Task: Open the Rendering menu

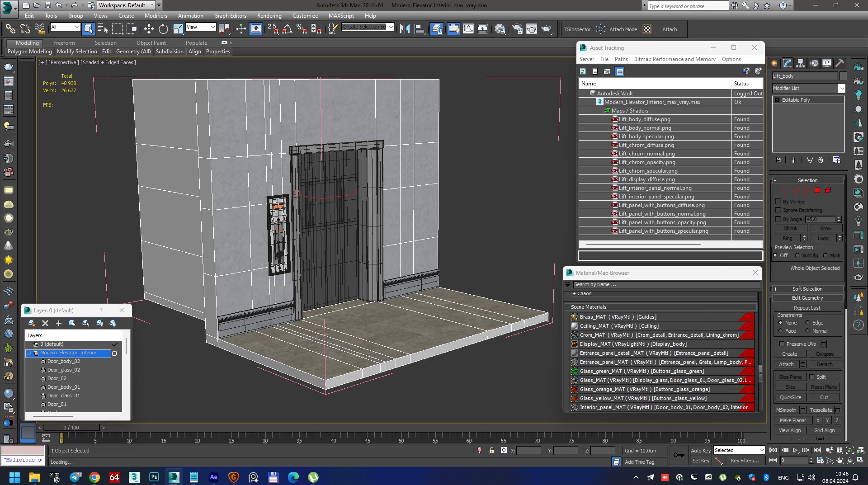Action: pyautogui.click(x=269, y=15)
